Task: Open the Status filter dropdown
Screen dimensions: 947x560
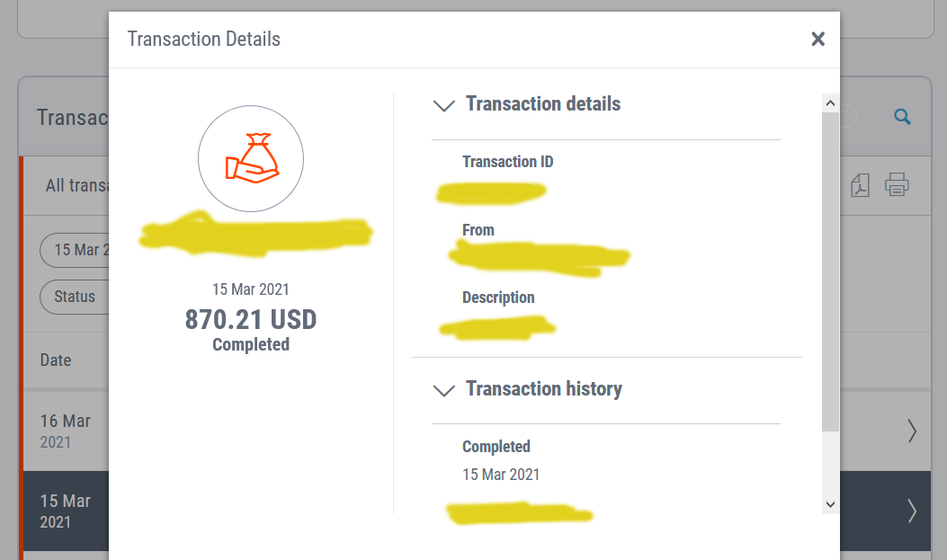Action: coord(75,297)
